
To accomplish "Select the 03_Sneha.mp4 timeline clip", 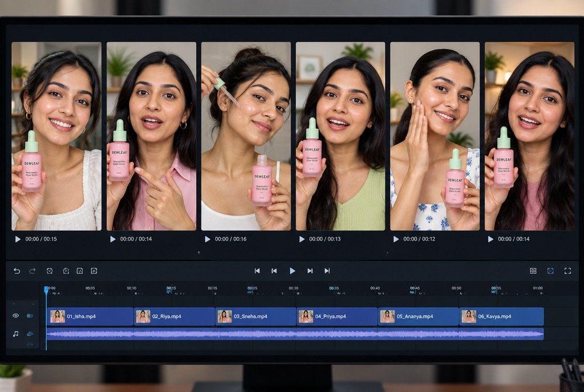I will 256,316.
